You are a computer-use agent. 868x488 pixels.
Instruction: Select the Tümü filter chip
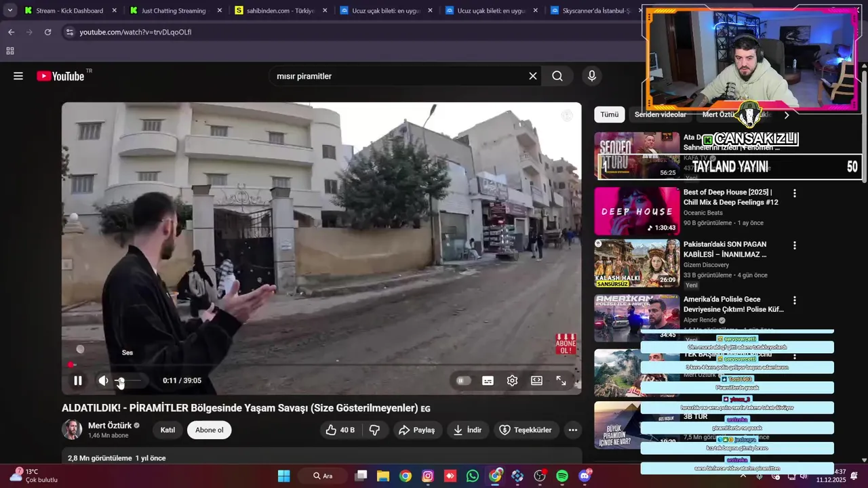click(609, 115)
